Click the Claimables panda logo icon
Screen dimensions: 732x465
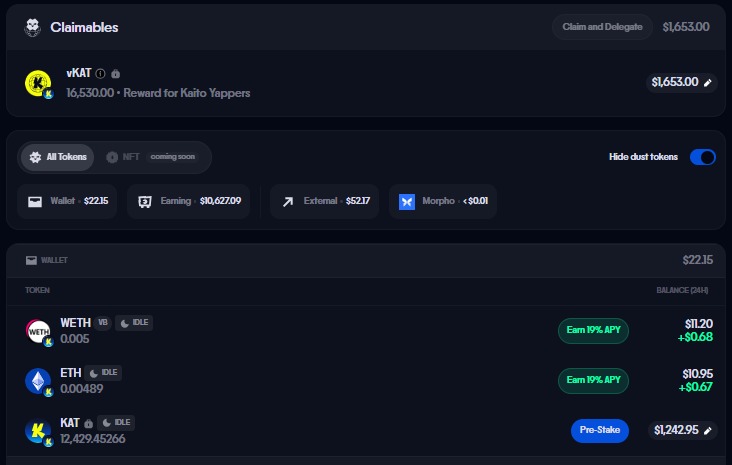(33, 27)
